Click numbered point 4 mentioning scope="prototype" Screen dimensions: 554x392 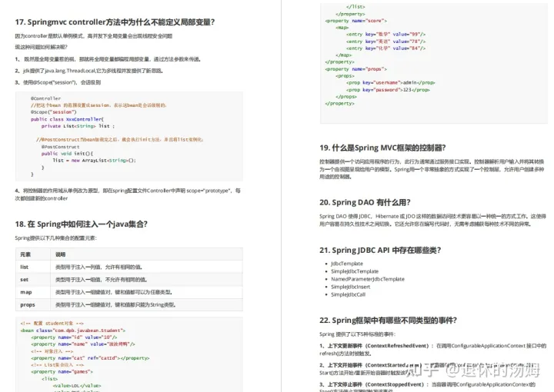(128, 194)
